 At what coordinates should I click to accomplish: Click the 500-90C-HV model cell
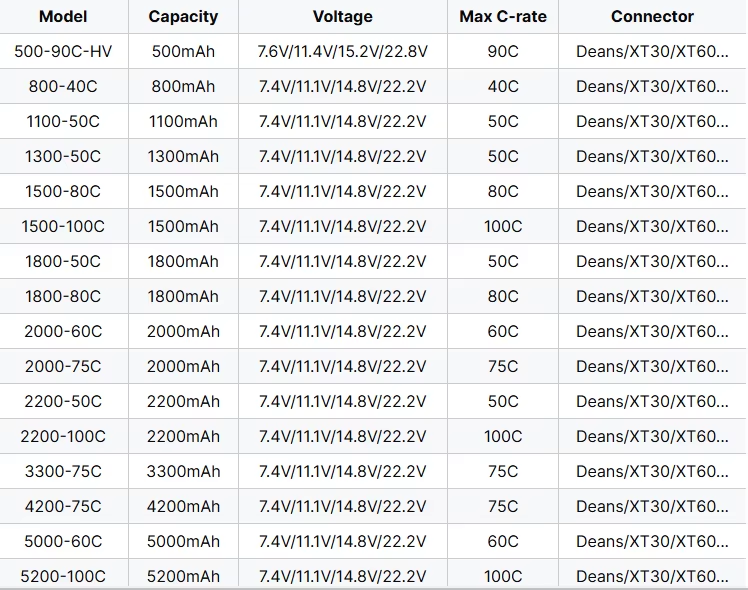point(64,52)
